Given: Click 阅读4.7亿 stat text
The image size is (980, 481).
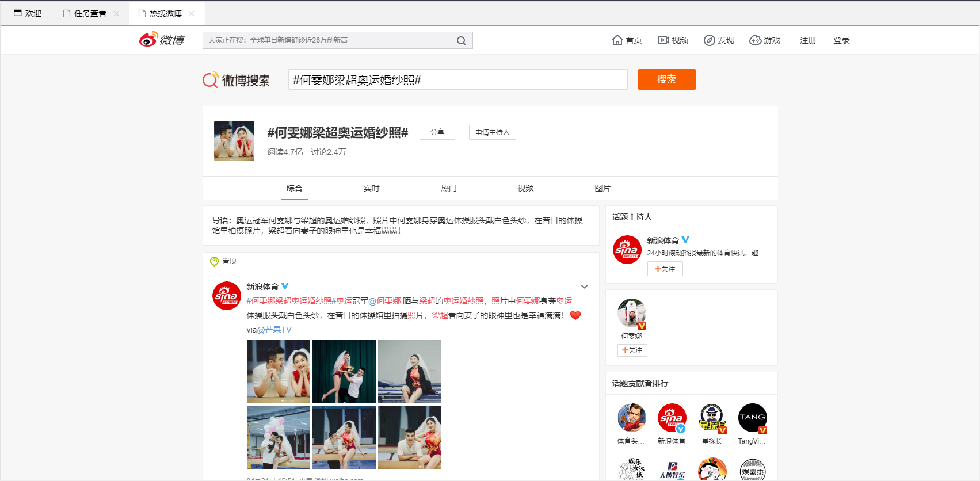Looking at the screenshot, I should click(285, 152).
